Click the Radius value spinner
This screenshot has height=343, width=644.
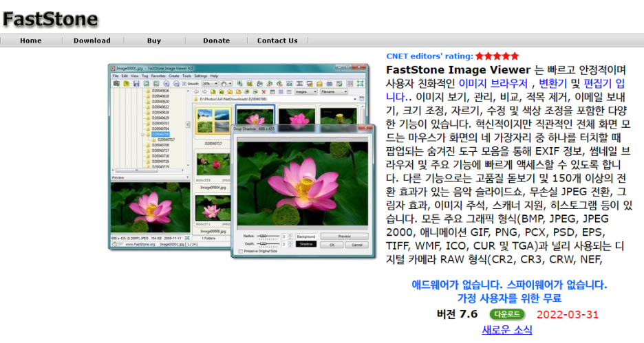pos(290,236)
